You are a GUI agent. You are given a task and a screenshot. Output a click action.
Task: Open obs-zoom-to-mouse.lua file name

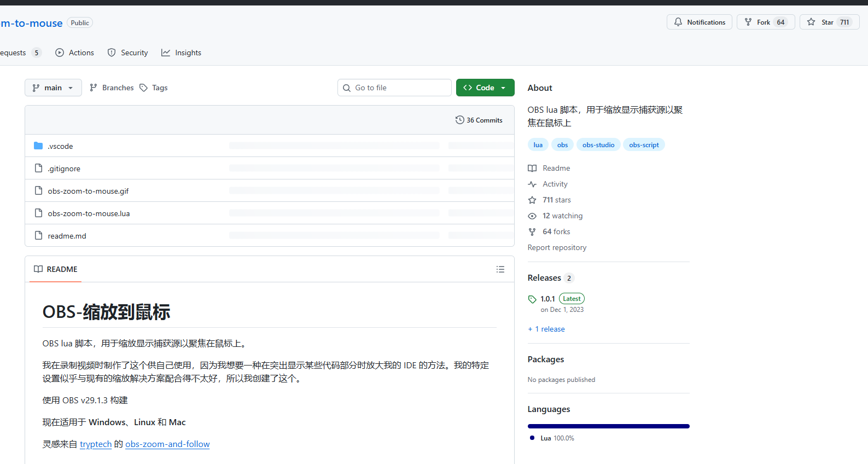pyautogui.click(x=89, y=213)
